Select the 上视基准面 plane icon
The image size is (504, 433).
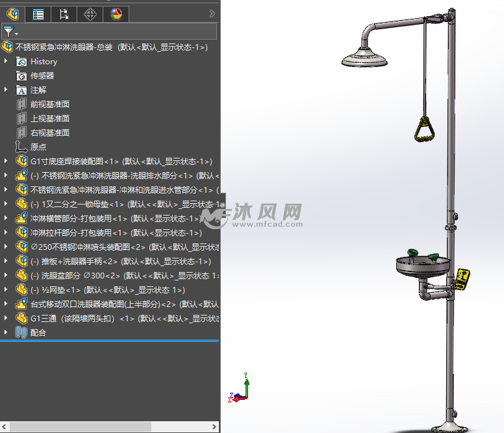tap(21, 119)
